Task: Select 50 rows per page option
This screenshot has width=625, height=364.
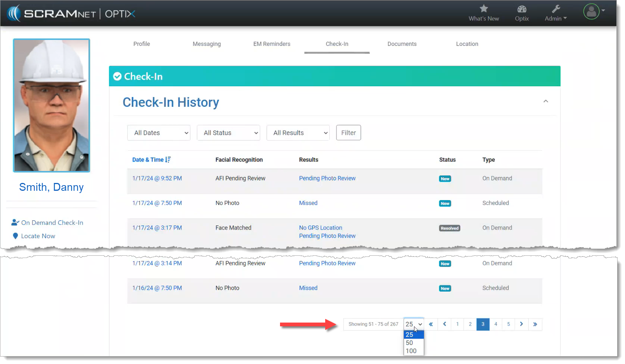Action: pyautogui.click(x=410, y=343)
